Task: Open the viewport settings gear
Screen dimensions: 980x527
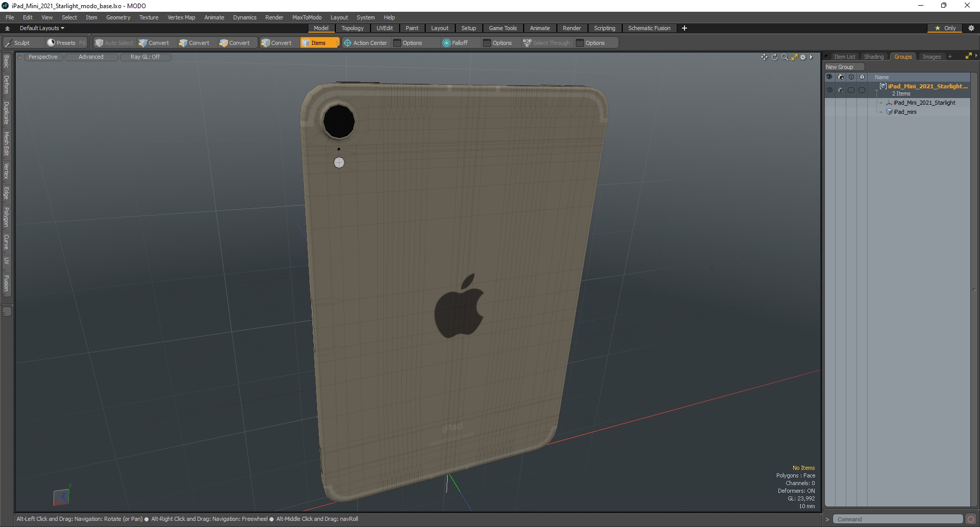Action: click(x=803, y=57)
